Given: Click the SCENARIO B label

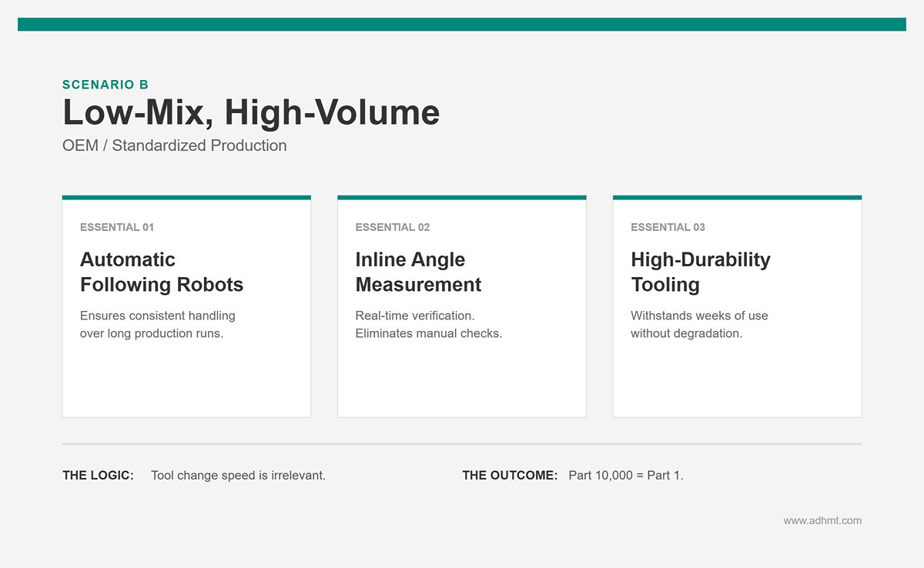Looking at the screenshot, I should [105, 85].
